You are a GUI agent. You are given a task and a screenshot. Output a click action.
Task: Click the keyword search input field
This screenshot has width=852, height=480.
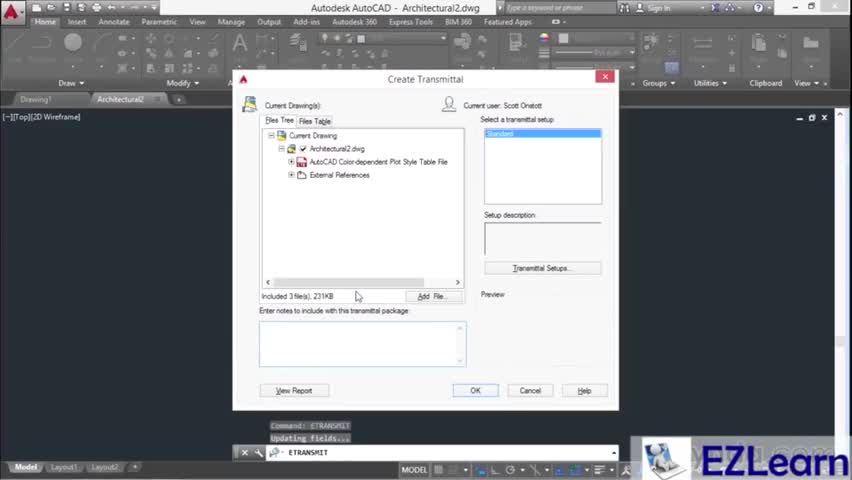(558, 8)
